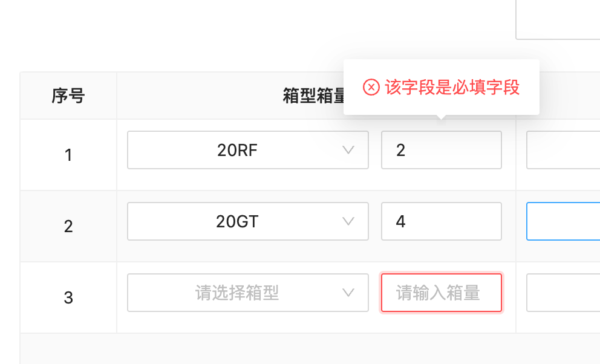This screenshot has height=364, width=600.
Task: Click the dropdown chevron next to 20RF
Action: [x=349, y=149]
